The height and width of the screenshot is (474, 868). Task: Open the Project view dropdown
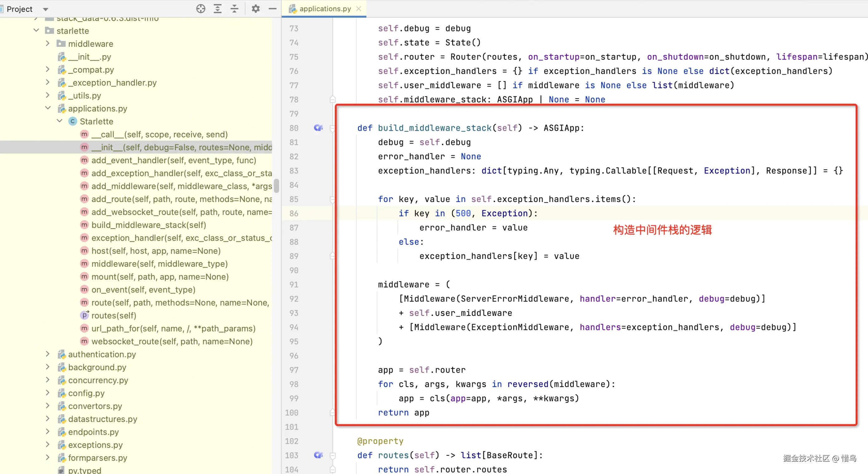(46, 9)
